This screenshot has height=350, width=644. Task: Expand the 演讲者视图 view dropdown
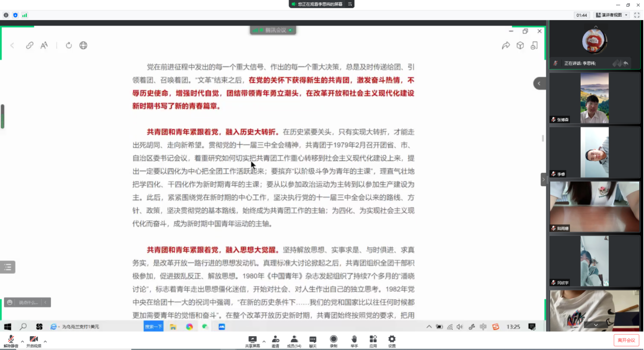pyautogui.click(x=612, y=15)
